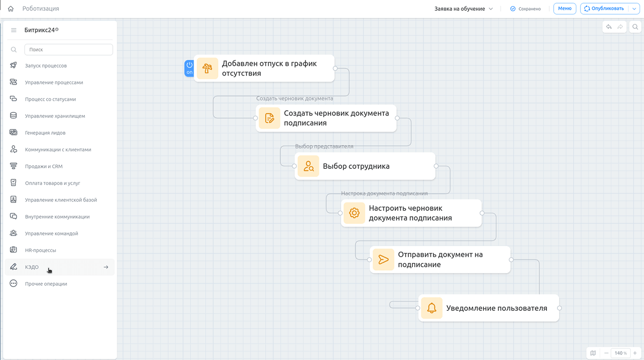Toggle the minimap icon at bottom right

coord(593,353)
